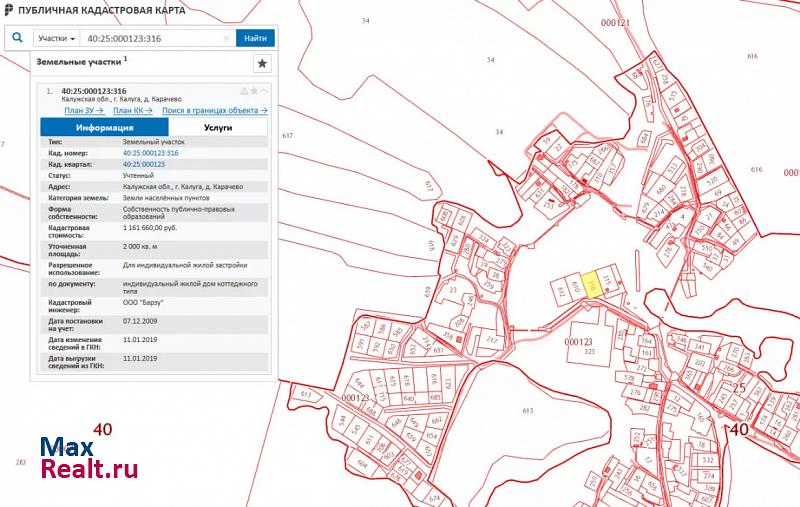
Task: Click the warning triangle icon in result
Action: point(244,91)
